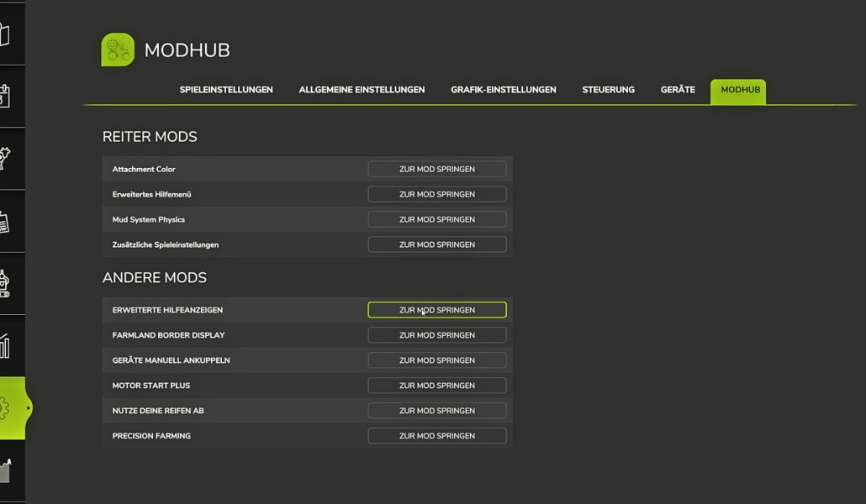Open the Steuerung tab
The width and height of the screenshot is (866, 504).
608,90
